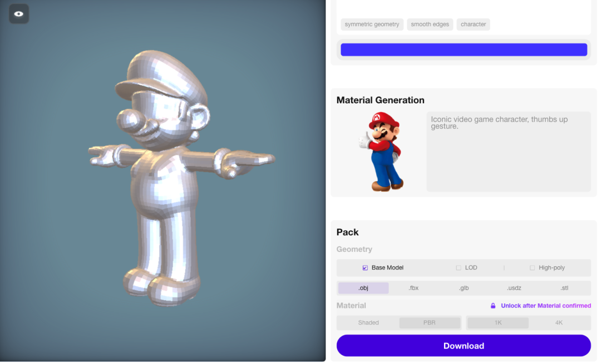Click the Mario reference image thumbnail
Image resolution: width=601 pixels, height=364 pixels.
[381, 152]
